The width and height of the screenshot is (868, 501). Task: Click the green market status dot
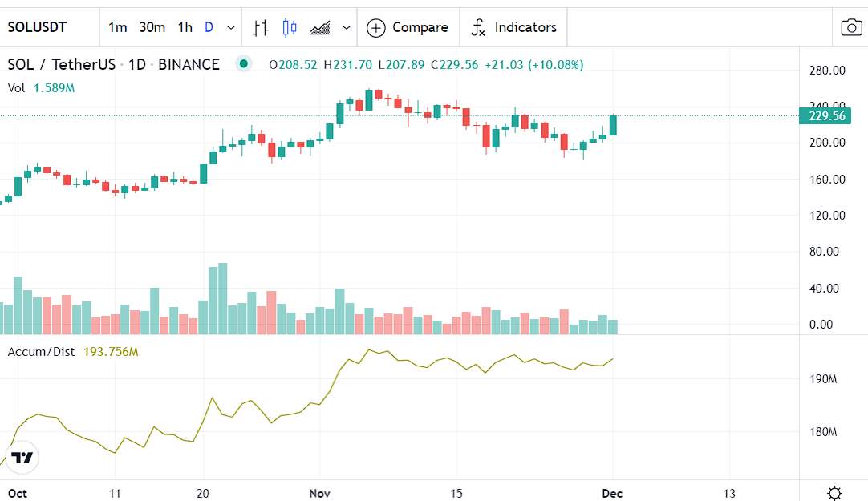243,64
